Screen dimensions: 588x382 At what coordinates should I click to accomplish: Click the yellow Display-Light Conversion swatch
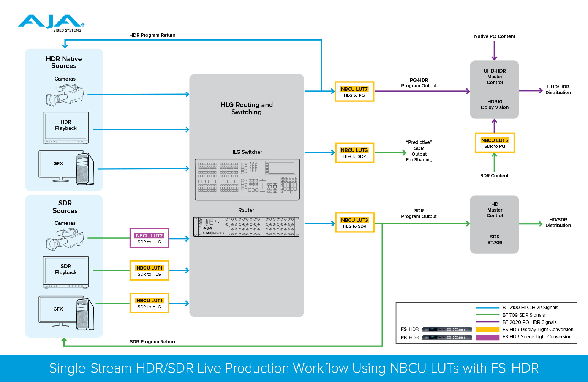click(487, 329)
